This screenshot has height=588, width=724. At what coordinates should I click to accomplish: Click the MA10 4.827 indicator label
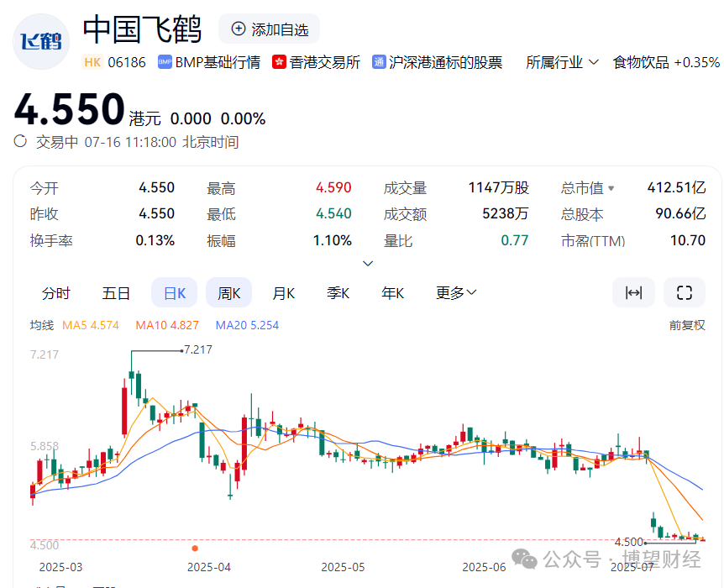167,325
